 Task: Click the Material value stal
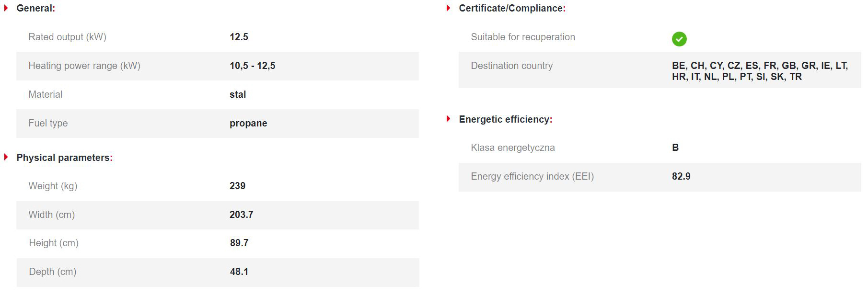point(238,94)
